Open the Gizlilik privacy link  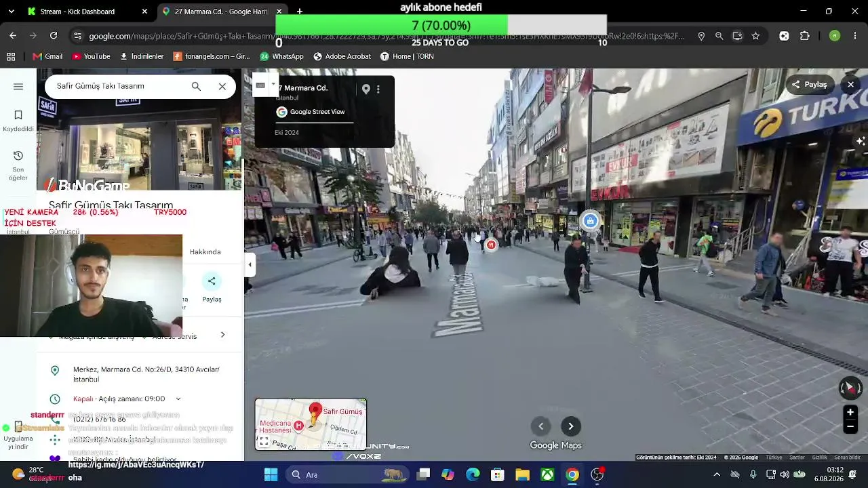tap(819, 457)
